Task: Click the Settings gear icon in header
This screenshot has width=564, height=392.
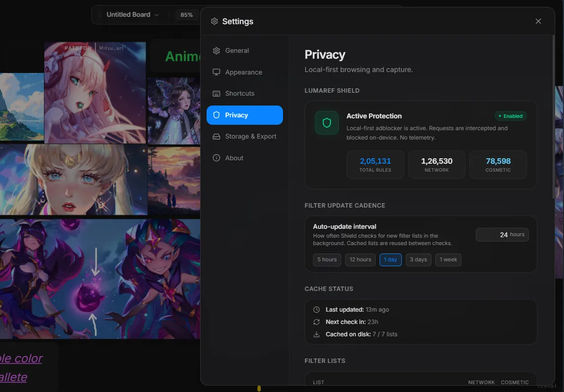Action: tap(214, 21)
